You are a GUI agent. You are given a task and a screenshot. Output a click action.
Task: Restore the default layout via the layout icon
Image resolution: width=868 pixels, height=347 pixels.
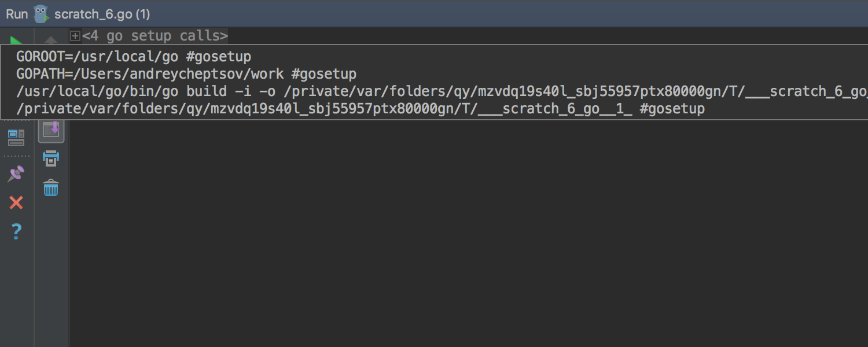click(x=16, y=137)
